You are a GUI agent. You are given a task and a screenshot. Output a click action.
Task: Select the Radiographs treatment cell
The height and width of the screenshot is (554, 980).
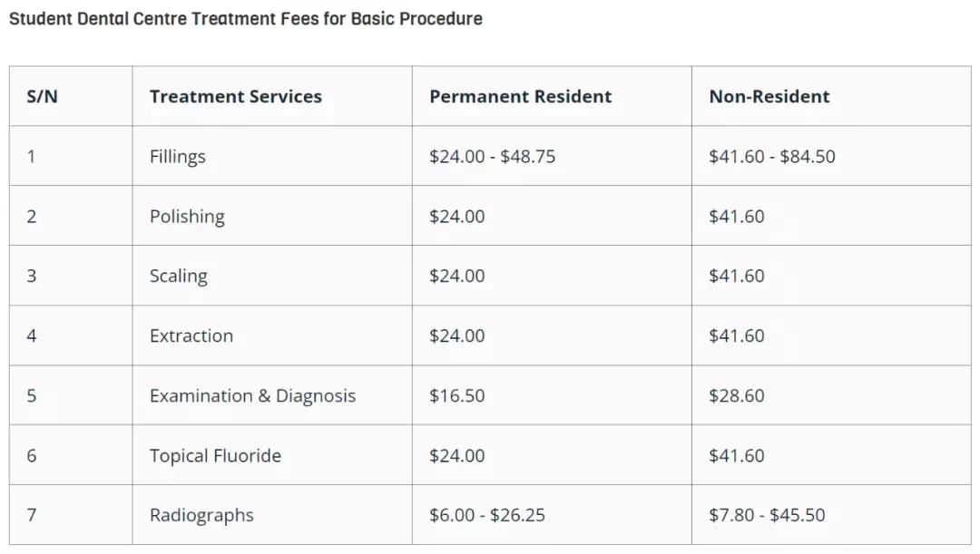click(x=272, y=515)
